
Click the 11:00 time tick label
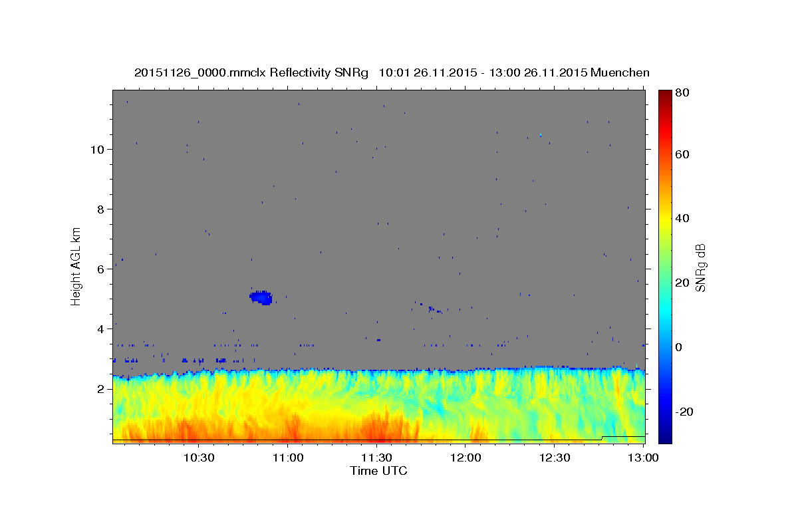[x=288, y=458]
